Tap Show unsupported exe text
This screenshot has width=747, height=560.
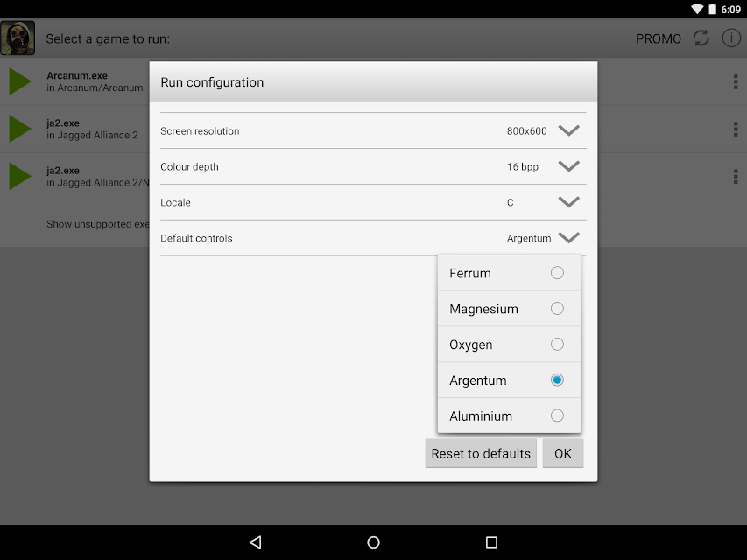(x=98, y=224)
